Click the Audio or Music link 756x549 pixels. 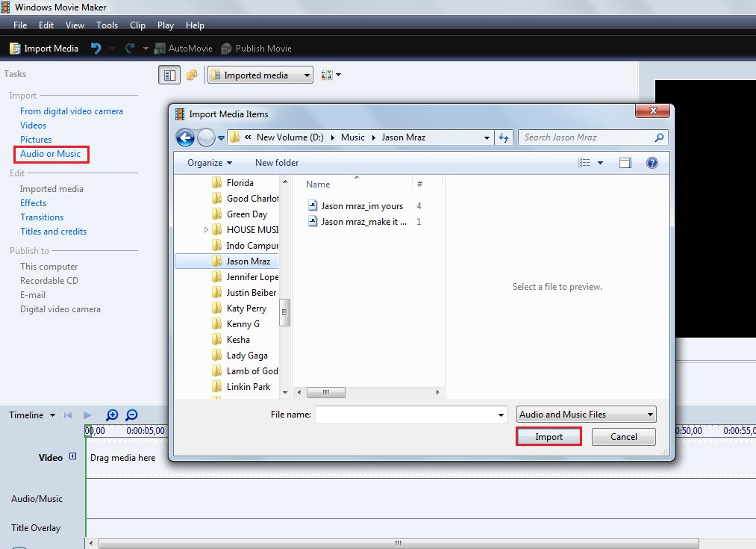pyautogui.click(x=51, y=154)
